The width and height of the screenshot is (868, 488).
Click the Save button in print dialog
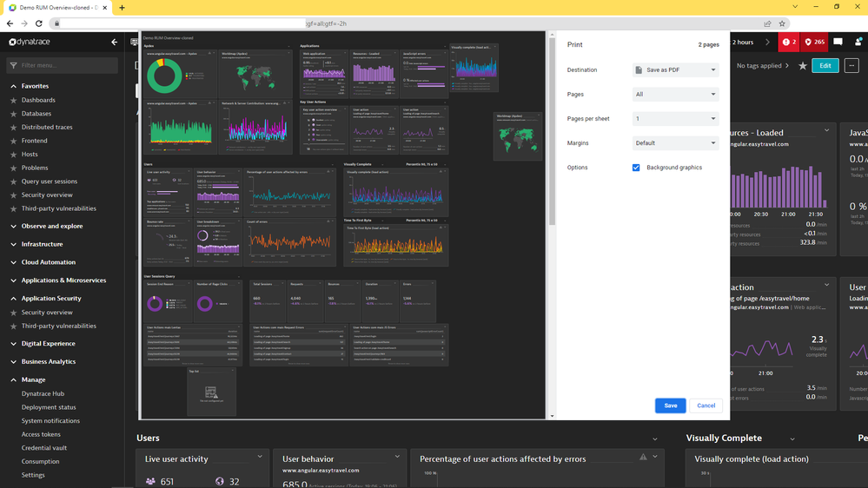coord(670,406)
